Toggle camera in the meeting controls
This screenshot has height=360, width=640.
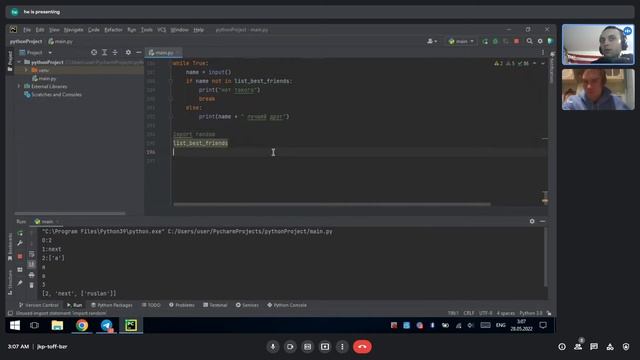point(290,347)
